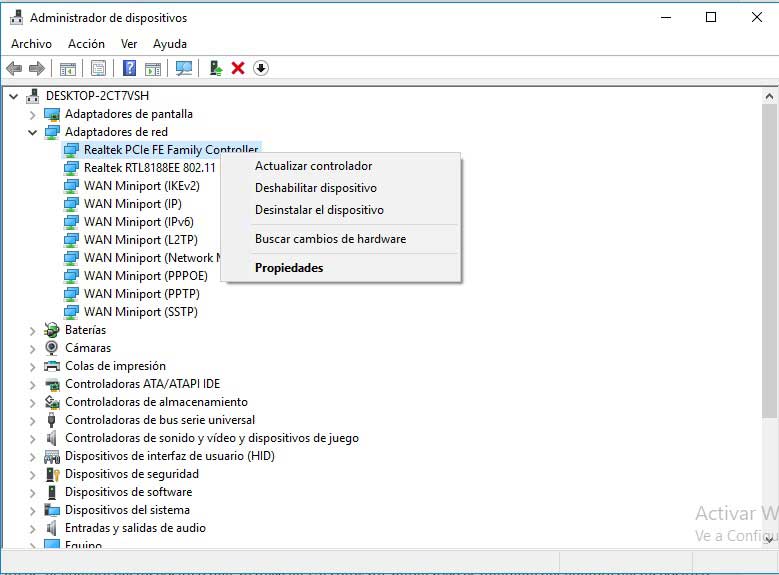Screen dimensions: 779x575
Task: Click the Adaptadores de red icon
Action: coord(52,132)
